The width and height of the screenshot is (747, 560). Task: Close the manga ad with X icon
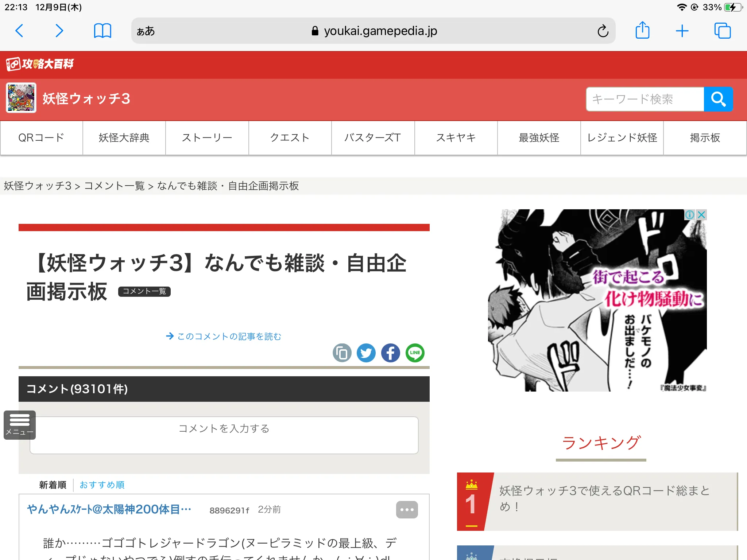pos(701,215)
